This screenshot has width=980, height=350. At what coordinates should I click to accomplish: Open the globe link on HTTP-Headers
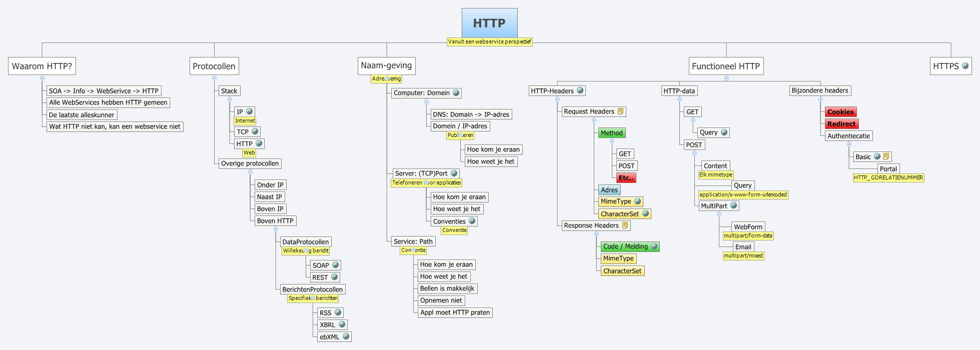pyautogui.click(x=580, y=90)
